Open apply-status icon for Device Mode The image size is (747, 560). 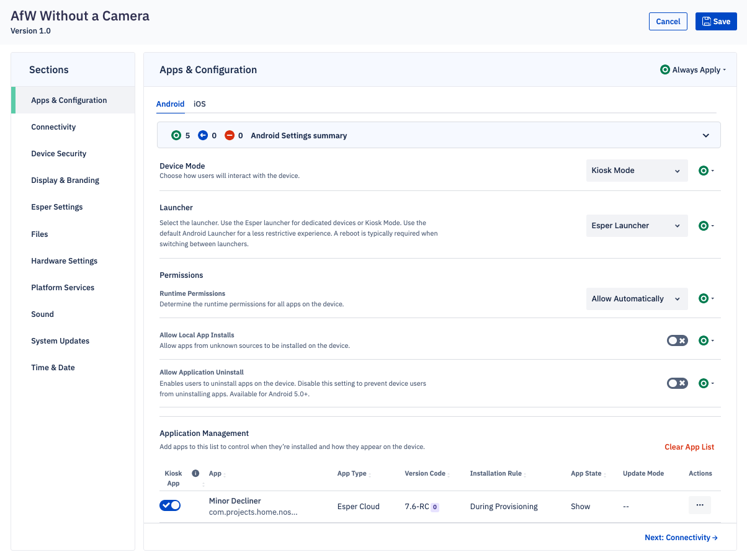706,171
